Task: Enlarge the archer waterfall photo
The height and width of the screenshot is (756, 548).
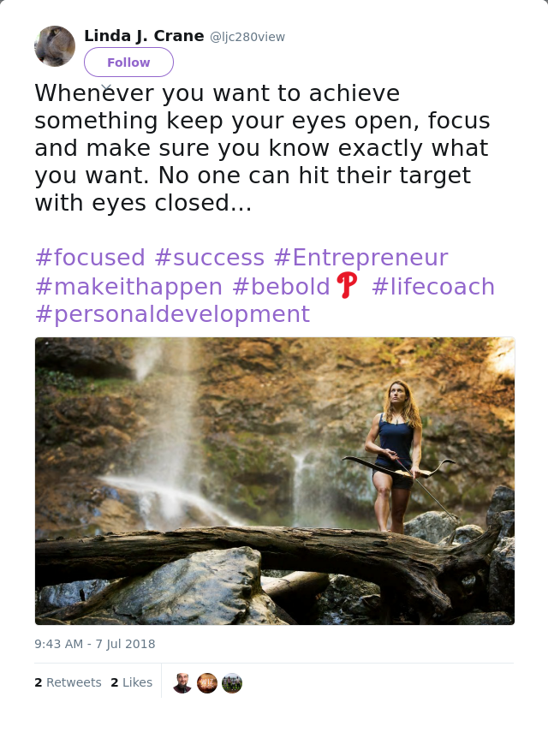Action: (275, 481)
